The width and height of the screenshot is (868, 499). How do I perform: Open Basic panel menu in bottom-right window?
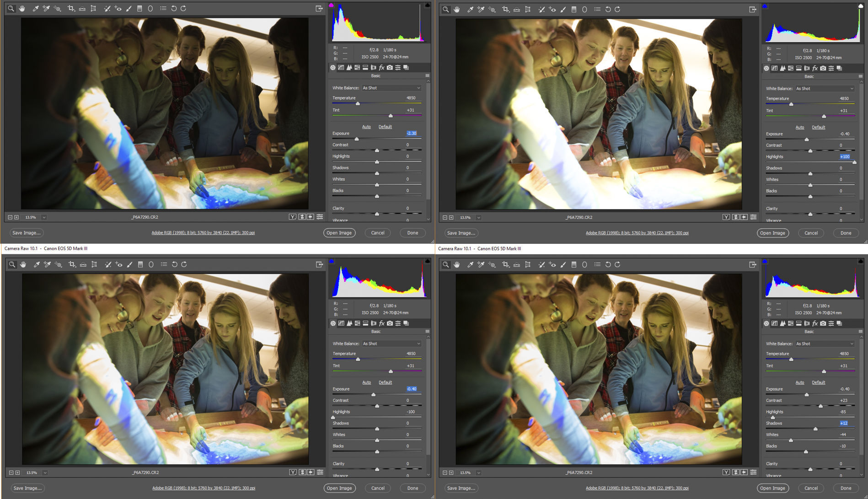[860, 332]
